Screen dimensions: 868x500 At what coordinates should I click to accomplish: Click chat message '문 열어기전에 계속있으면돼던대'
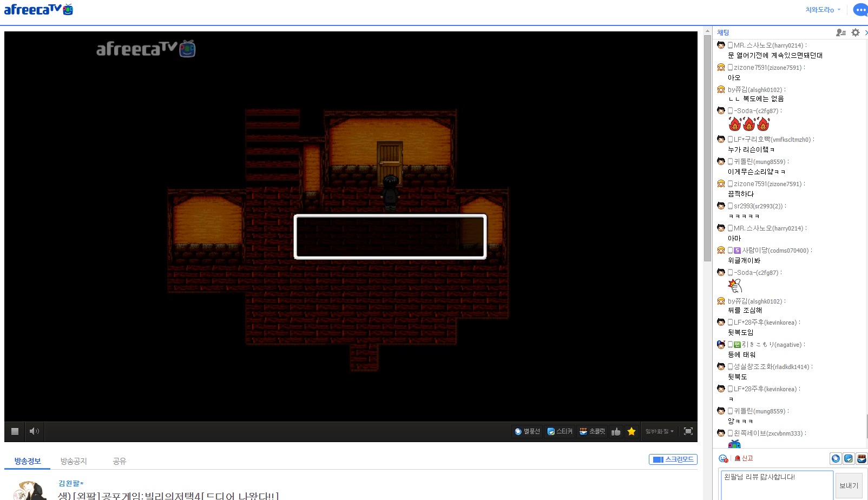(775, 55)
